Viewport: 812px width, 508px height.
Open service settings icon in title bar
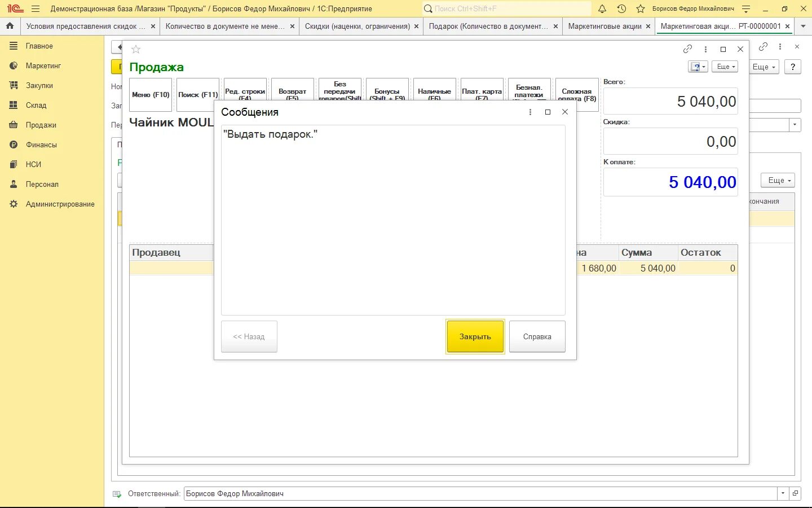click(x=746, y=8)
